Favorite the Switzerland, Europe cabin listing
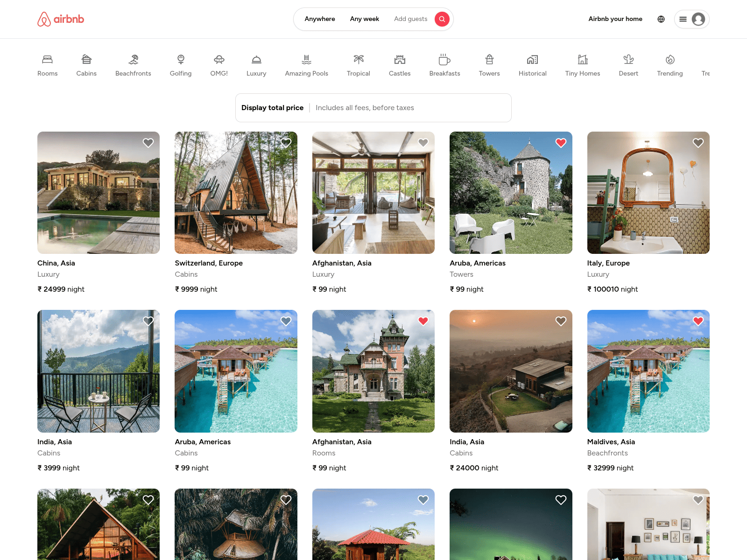Screen dimensions: 747x560 [286, 143]
